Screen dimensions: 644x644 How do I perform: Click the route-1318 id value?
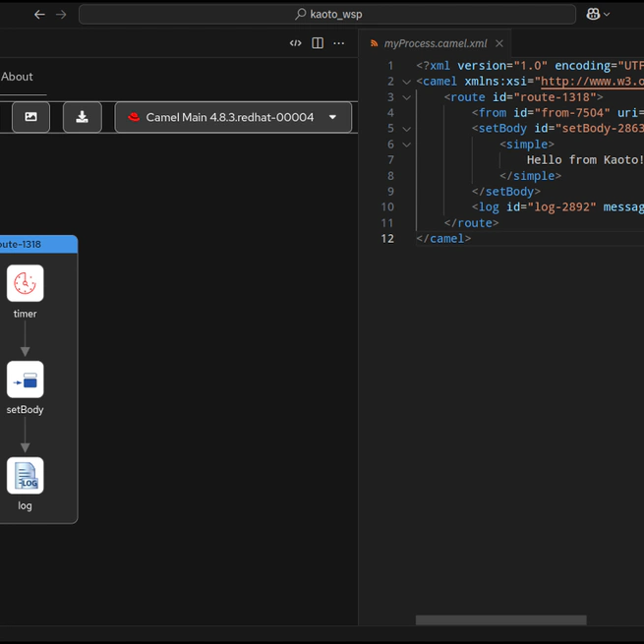[555, 97]
